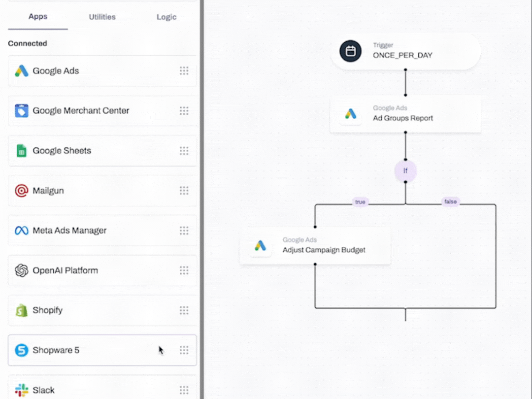532x399 pixels.
Task: Click the Shopify bag icon
Action: 21,310
